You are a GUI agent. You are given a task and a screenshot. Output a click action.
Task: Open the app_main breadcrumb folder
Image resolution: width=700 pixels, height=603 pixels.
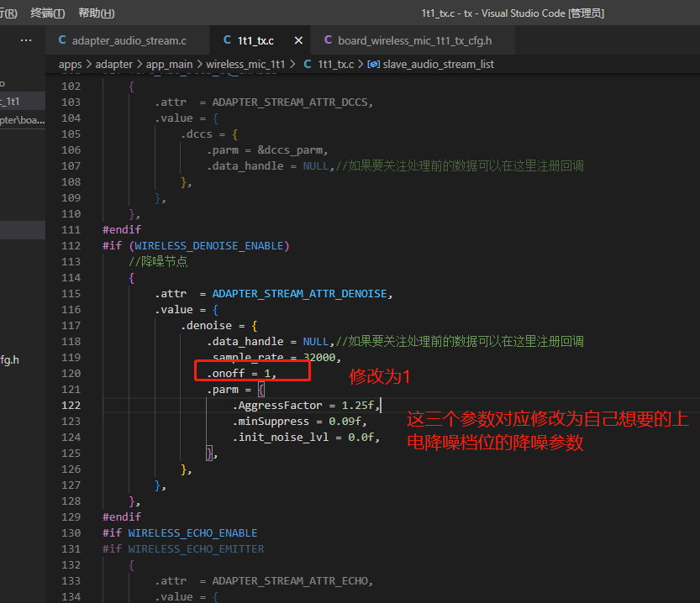pos(169,65)
